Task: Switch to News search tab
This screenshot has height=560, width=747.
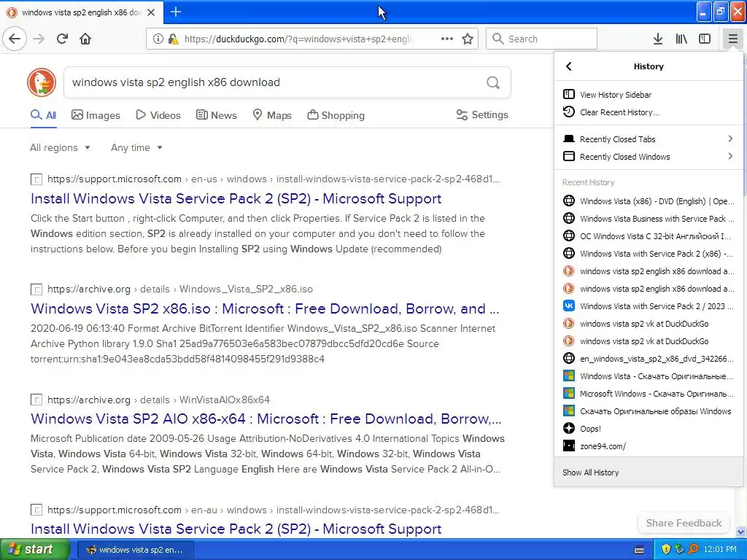Action: click(x=217, y=115)
